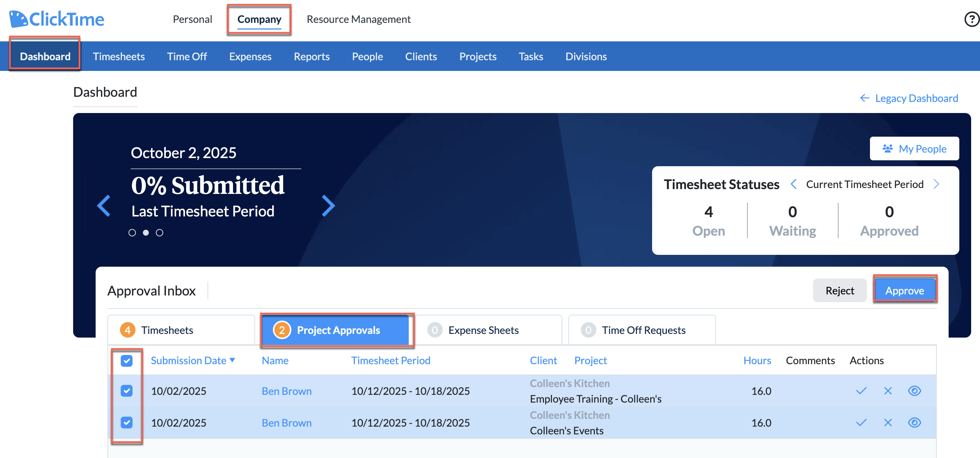Select the Project Approvals inbox tab
This screenshot has height=458, width=980.
click(335, 330)
